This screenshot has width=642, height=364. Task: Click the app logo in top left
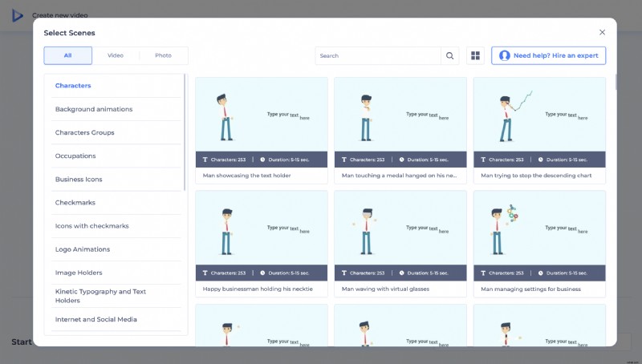pos(17,14)
